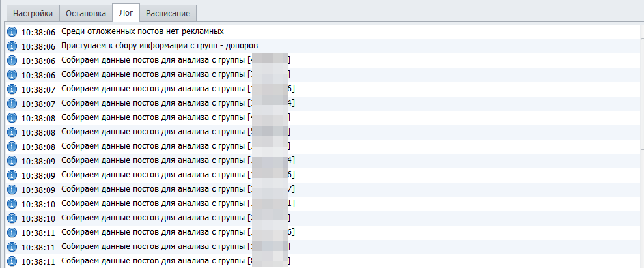Click info icon beside "Среди отложенных постов" entry
The height and width of the screenshot is (268, 644).
[12, 31]
